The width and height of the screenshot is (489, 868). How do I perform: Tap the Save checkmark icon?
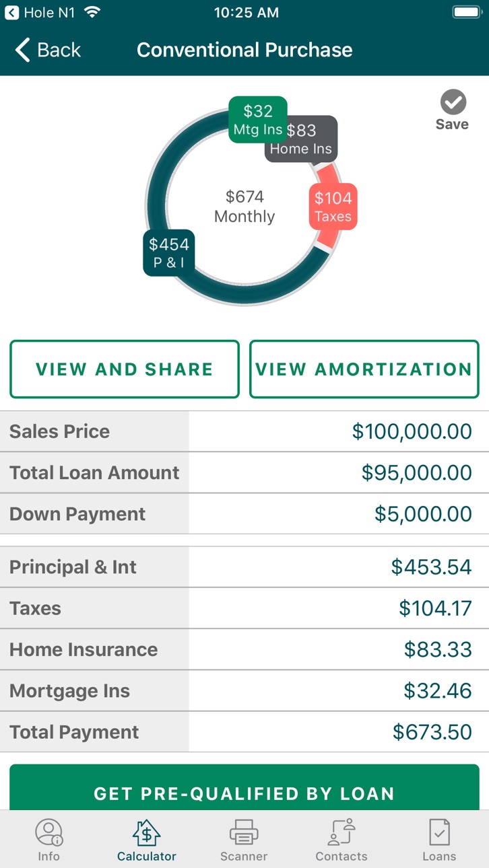[x=453, y=102]
